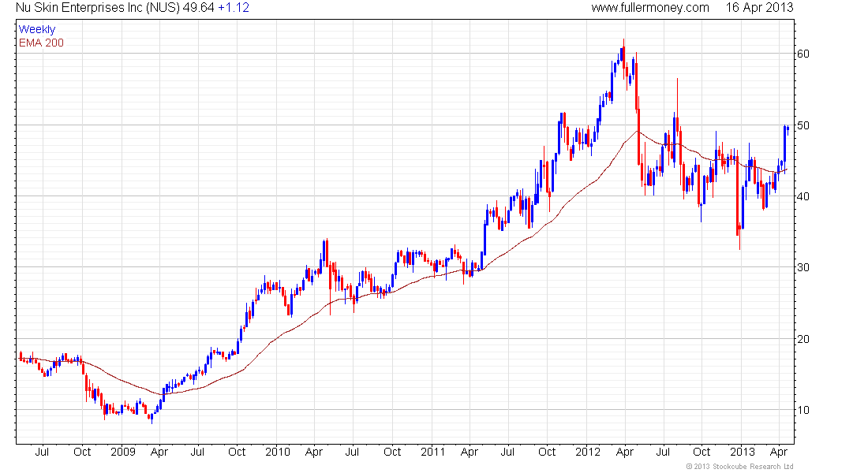This screenshot has height=473, width=868.
Task: Click the 30 price axis label
Action: (803, 267)
